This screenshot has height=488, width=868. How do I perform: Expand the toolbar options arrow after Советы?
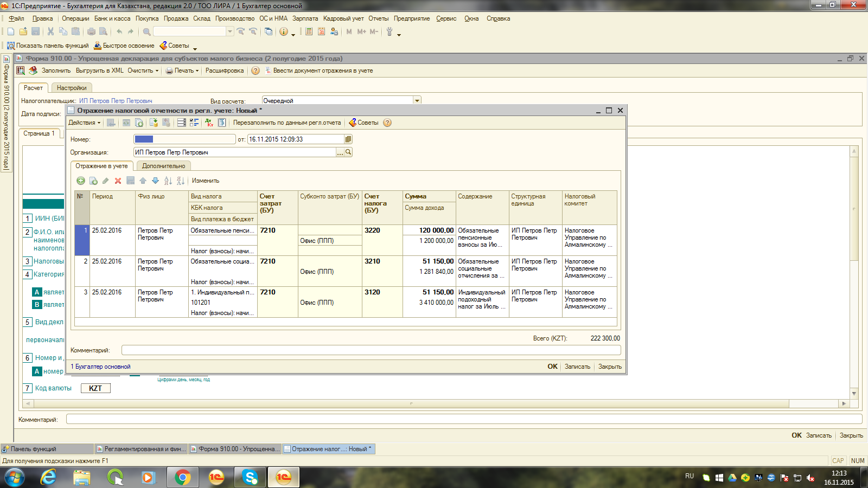coord(195,48)
